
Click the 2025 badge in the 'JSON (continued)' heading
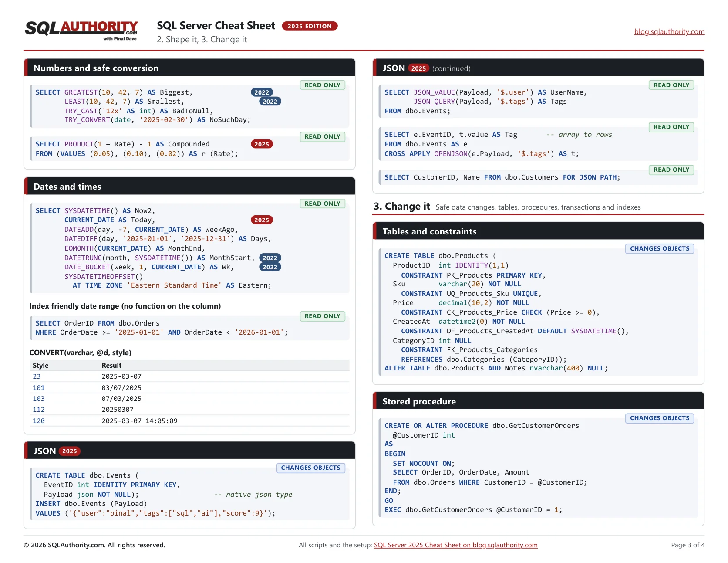pos(418,68)
